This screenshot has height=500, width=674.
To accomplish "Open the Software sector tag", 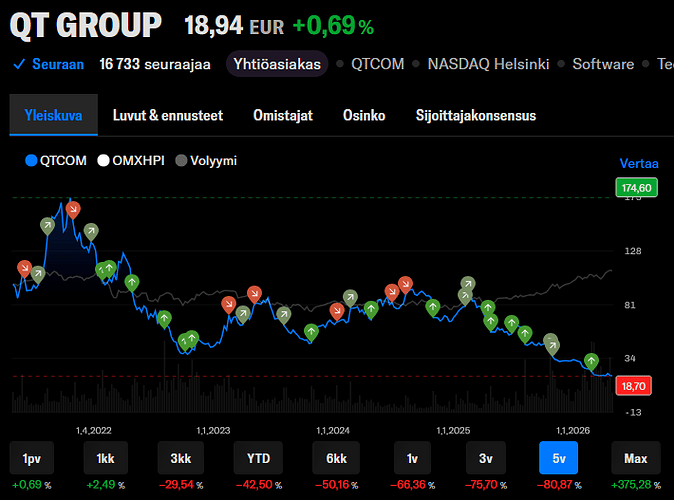I will [603, 64].
